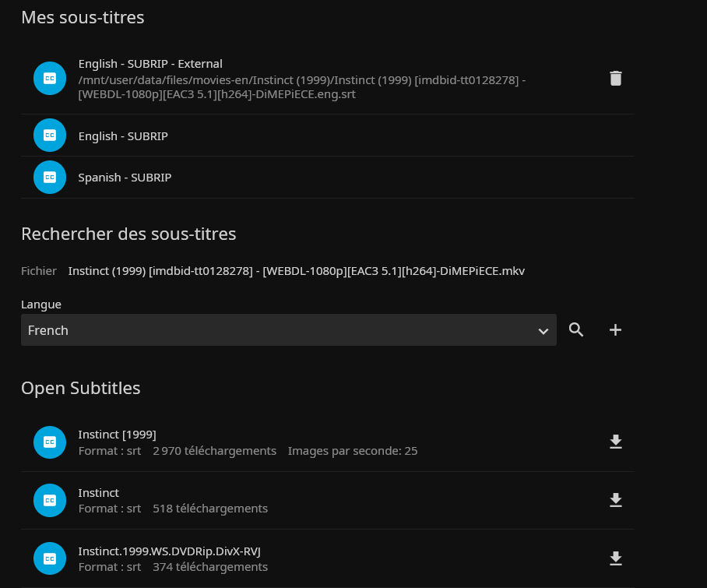This screenshot has width=707, height=588.
Task: Click the Instinct [1999] result title
Action: pyautogui.click(x=117, y=435)
